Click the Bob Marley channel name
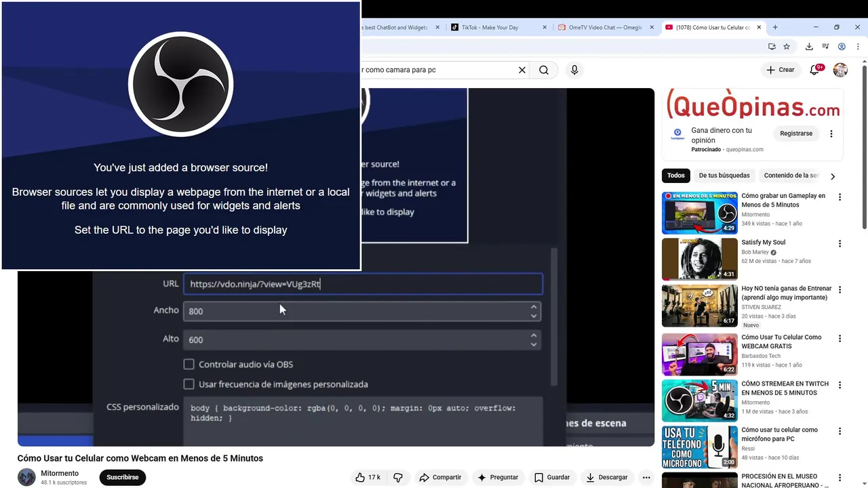This screenshot has width=868, height=488. pos(755,252)
